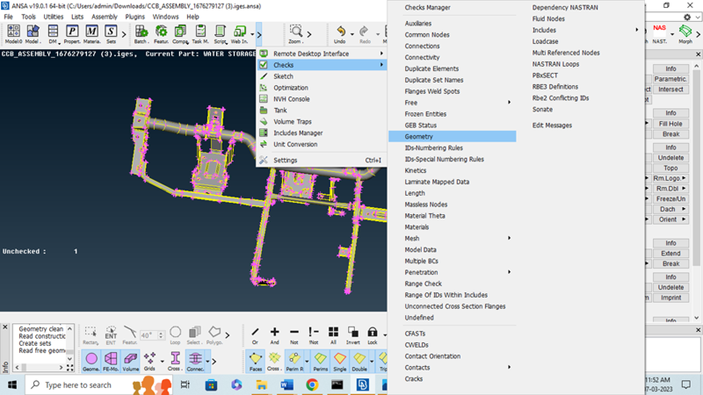Image resolution: width=703 pixels, height=395 pixels.
Task: Choose the Loop selection icon
Action: (x=175, y=335)
